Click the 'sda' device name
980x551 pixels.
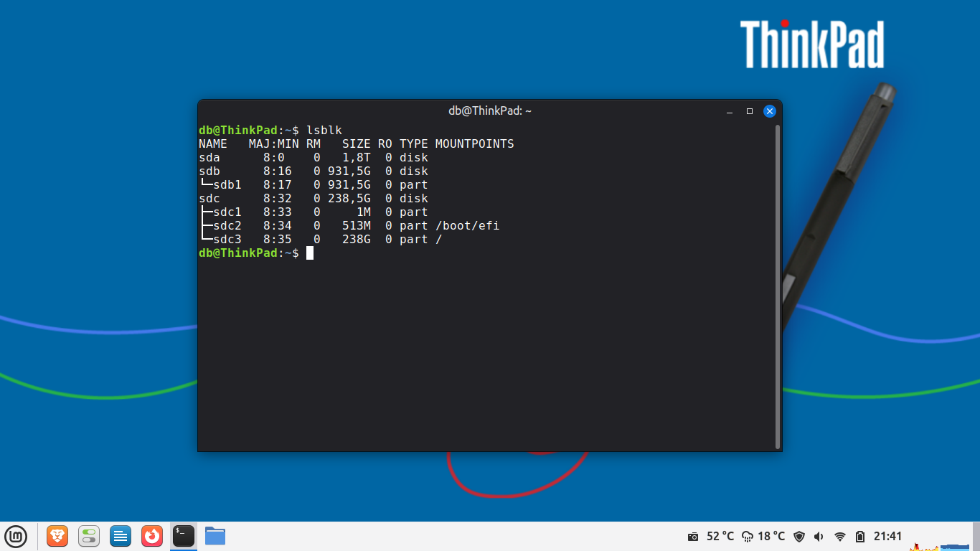click(x=209, y=157)
